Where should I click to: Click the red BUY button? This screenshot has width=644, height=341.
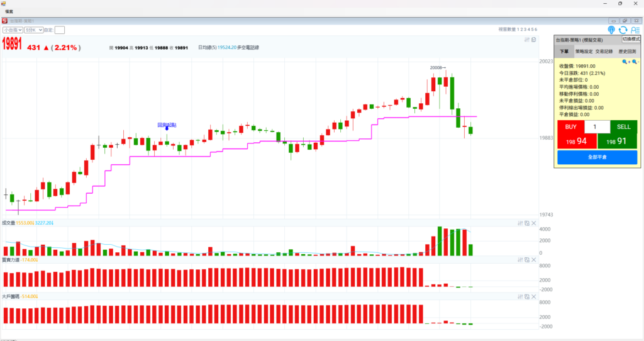pyautogui.click(x=570, y=127)
